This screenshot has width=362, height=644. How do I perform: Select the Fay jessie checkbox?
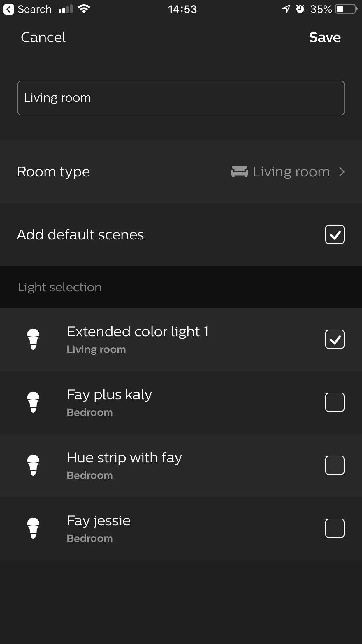335,528
